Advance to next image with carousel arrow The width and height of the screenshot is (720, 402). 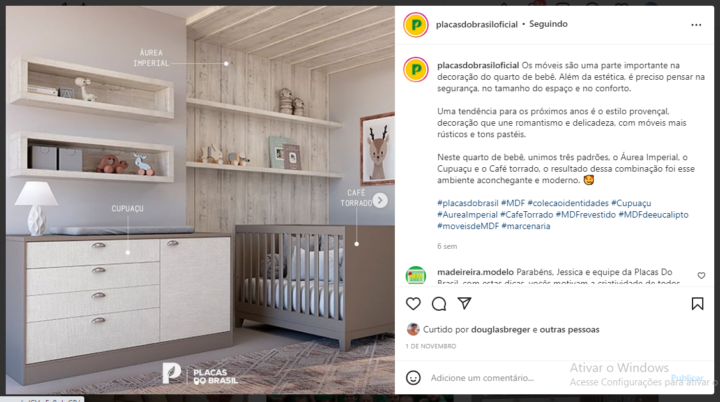pyautogui.click(x=380, y=200)
